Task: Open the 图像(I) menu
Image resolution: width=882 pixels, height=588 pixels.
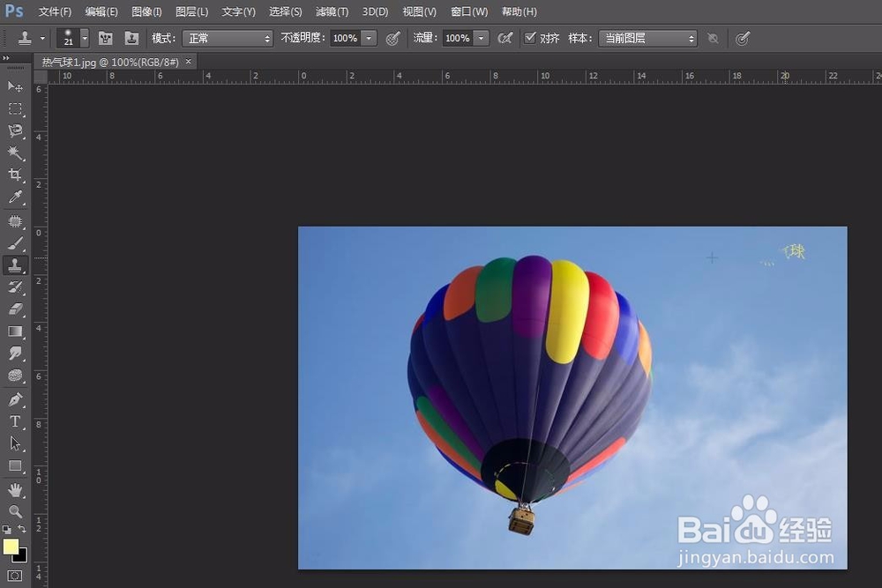Action: [146, 11]
